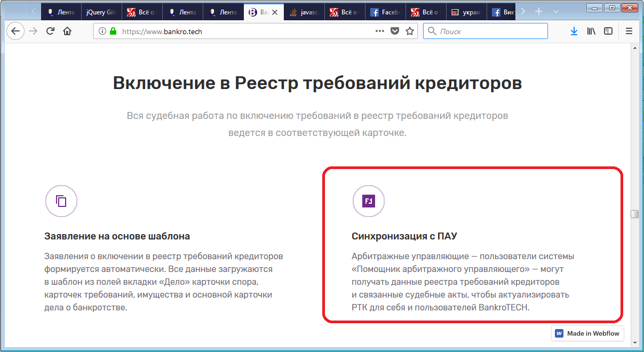Expand the list-all-tabs dropdown arrow

coord(556,11)
